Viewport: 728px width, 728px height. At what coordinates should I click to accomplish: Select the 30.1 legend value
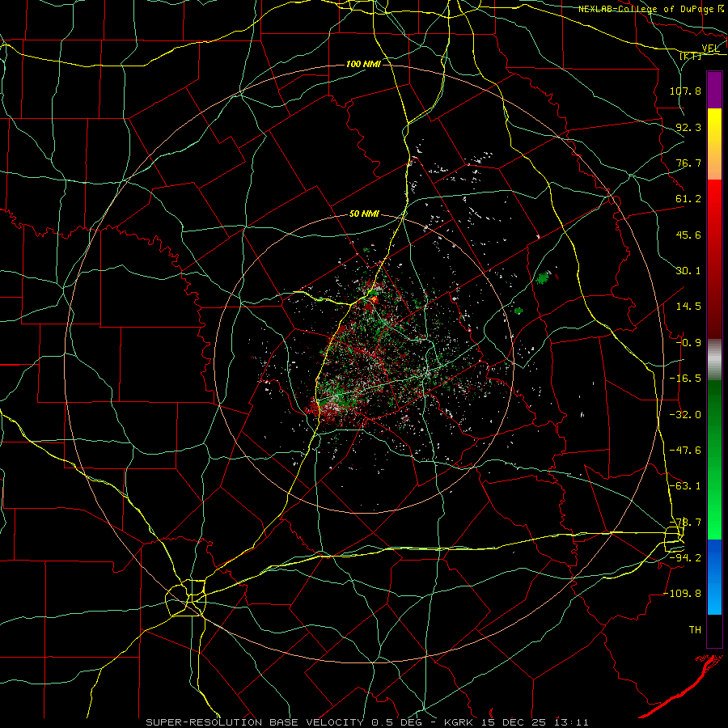click(x=688, y=271)
